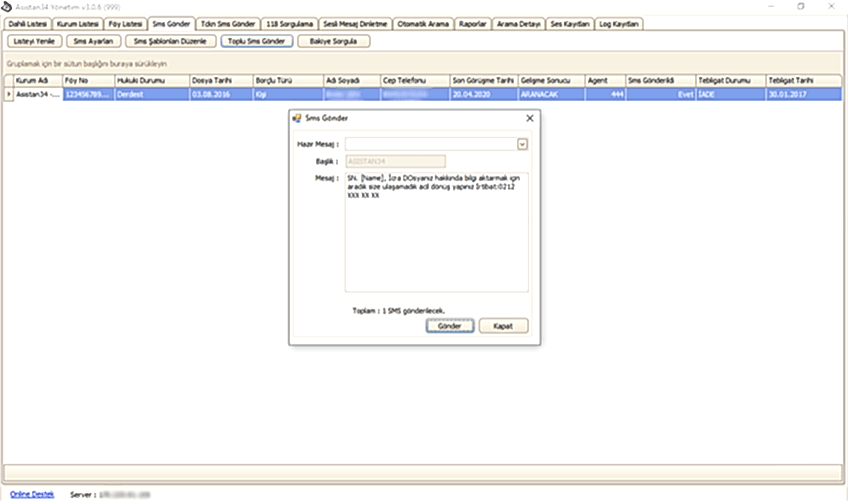This screenshot has height=501, width=848.
Task: Click the Online Destek link
Action: point(32,494)
